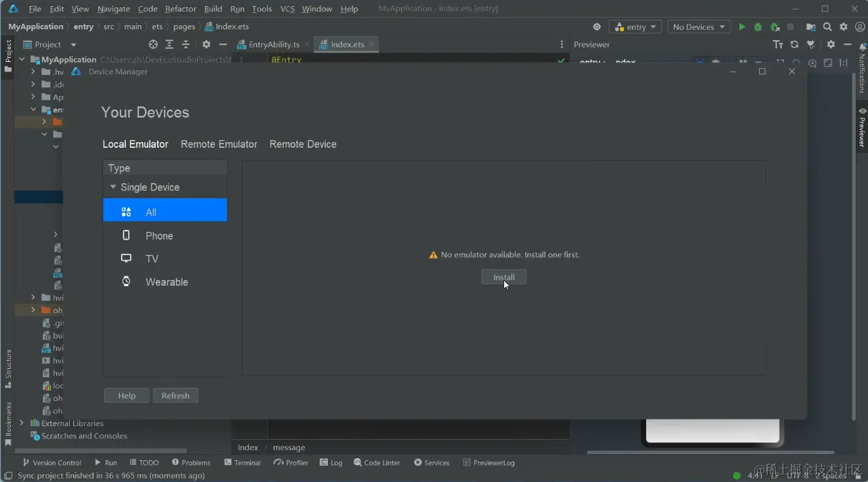Image resolution: width=868 pixels, height=482 pixels.
Task: Click the target locate icon beside entry dropdown
Action: [x=597, y=27]
